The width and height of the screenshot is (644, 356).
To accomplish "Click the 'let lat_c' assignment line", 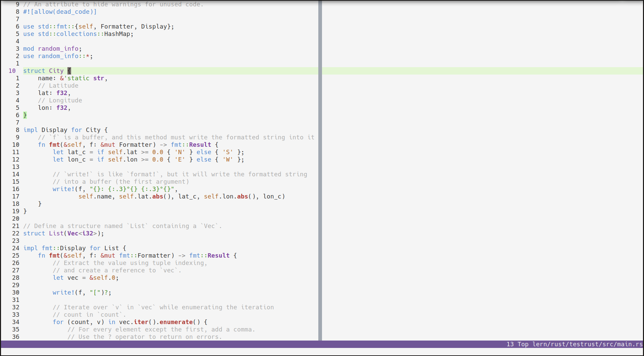I will (x=149, y=152).
